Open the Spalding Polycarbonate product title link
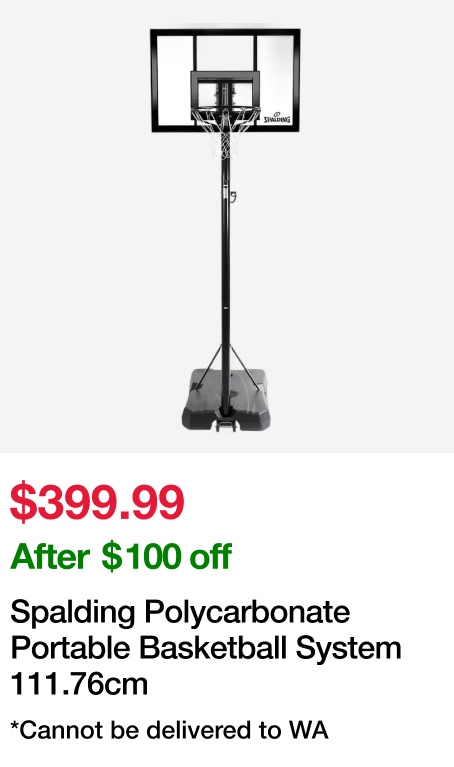This screenshot has height=767, width=454. (x=205, y=648)
